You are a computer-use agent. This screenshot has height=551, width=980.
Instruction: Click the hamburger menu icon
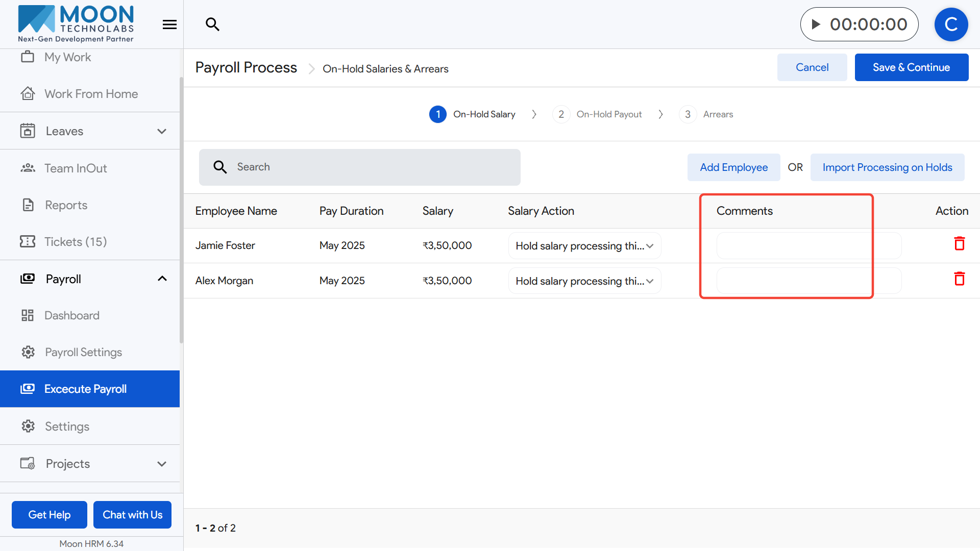click(169, 24)
